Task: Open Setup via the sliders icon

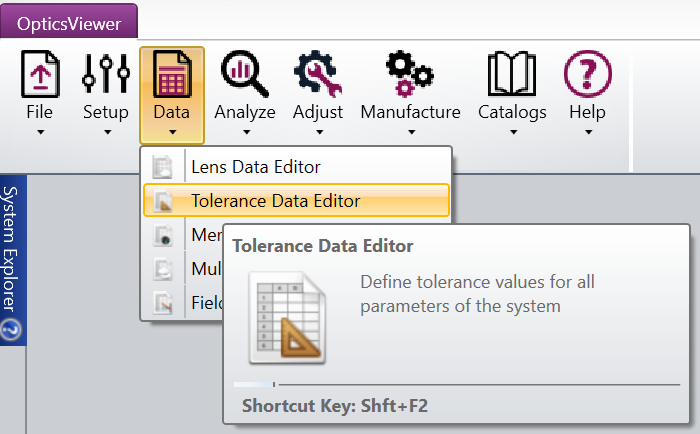Action: coord(105,75)
